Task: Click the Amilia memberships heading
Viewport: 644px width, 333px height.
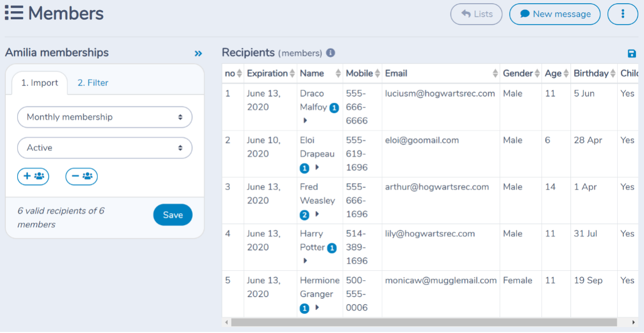Action: (57, 53)
